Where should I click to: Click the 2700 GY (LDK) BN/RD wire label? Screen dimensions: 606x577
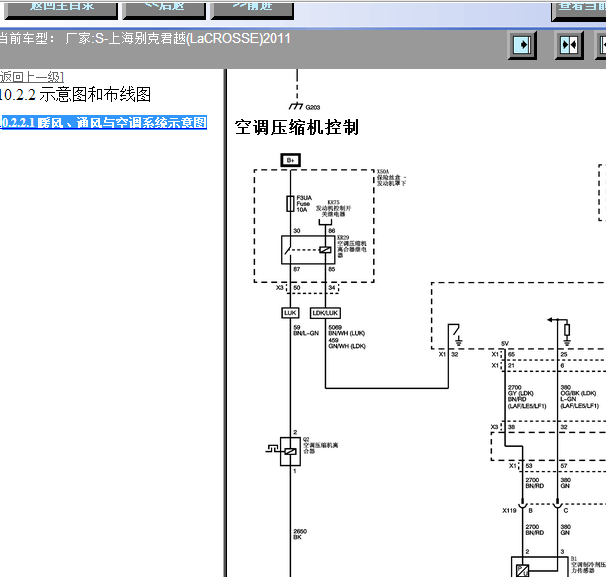(527, 397)
